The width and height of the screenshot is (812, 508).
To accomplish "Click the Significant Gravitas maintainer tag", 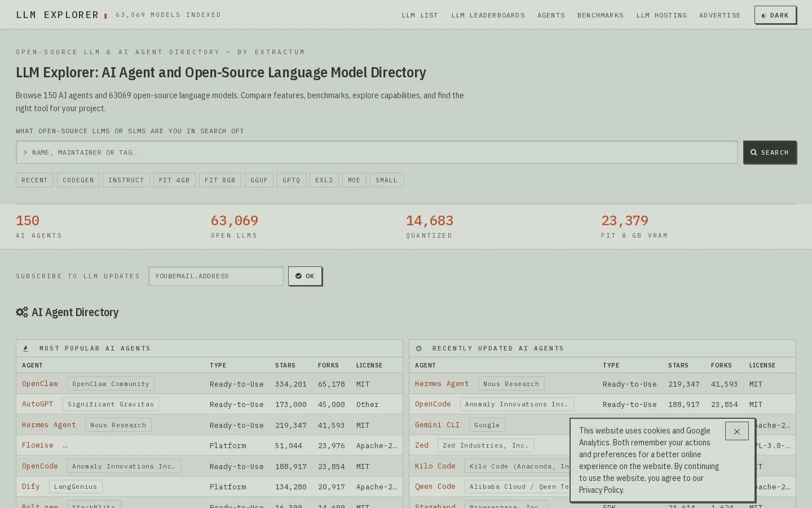I will (x=111, y=404).
